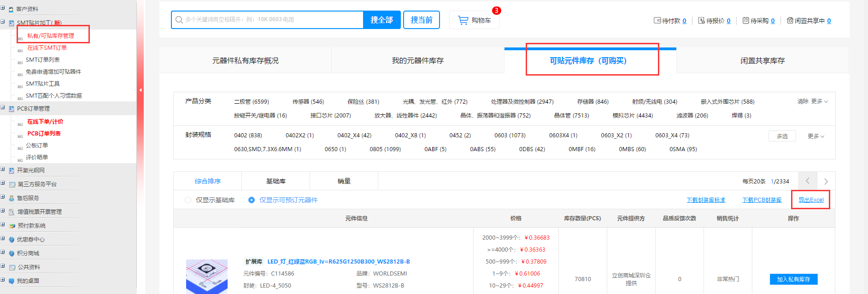The width and height of the screenshot is (868, 294).
Task: Click the 待采购 checklist icon
Action: [x=745, y=21]
